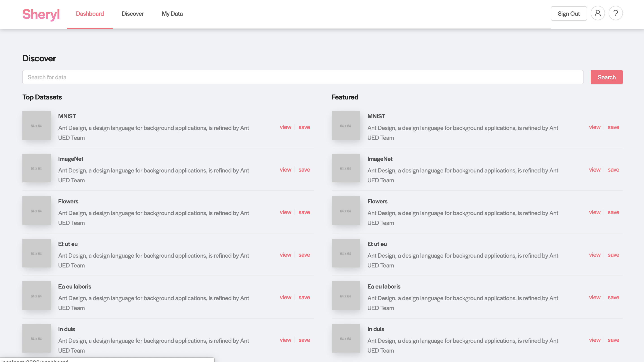Viewport: 644px width, 362px height.
Task: Save Et ut eu in Featured
Action: (x=613, y=255)
